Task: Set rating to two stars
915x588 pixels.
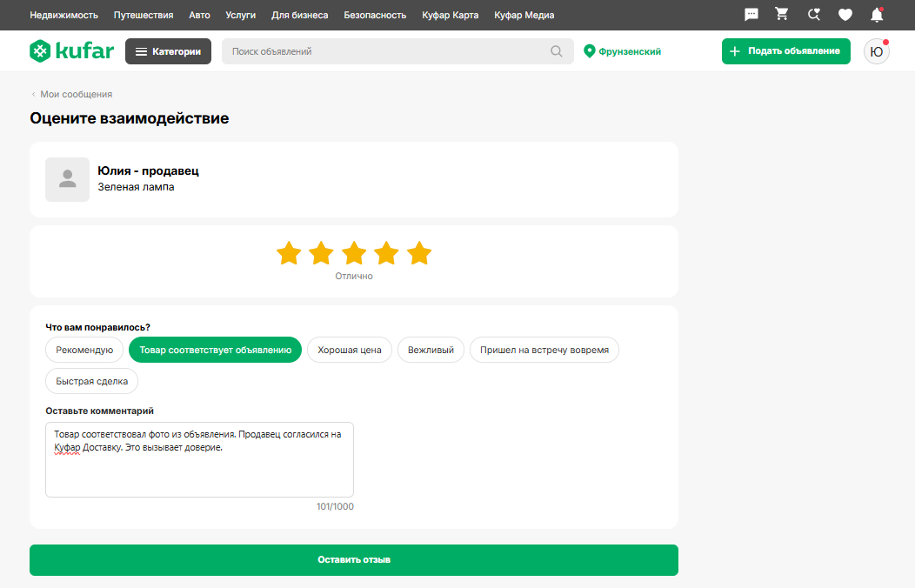Action: (x=321, y=254)
